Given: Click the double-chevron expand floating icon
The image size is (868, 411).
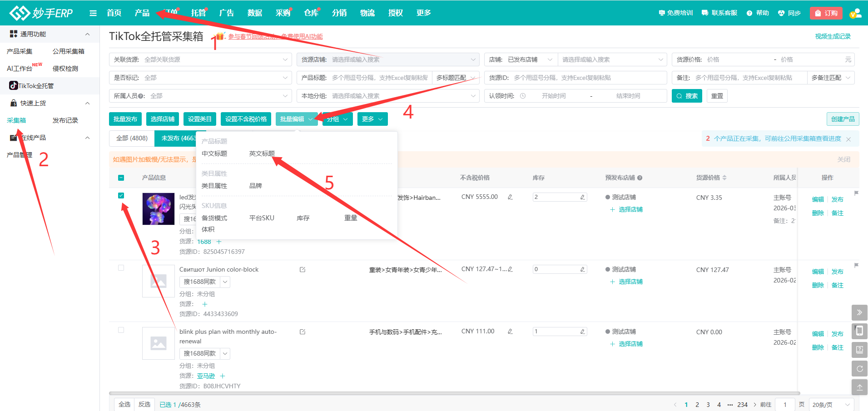Looking at the screenshot, I should point(859,312).
